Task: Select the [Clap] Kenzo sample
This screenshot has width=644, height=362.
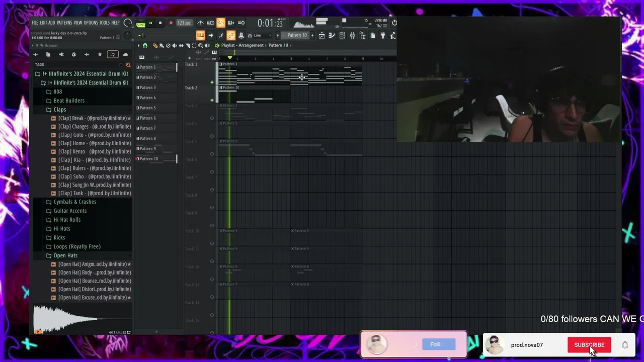Action: click(91, 151)
